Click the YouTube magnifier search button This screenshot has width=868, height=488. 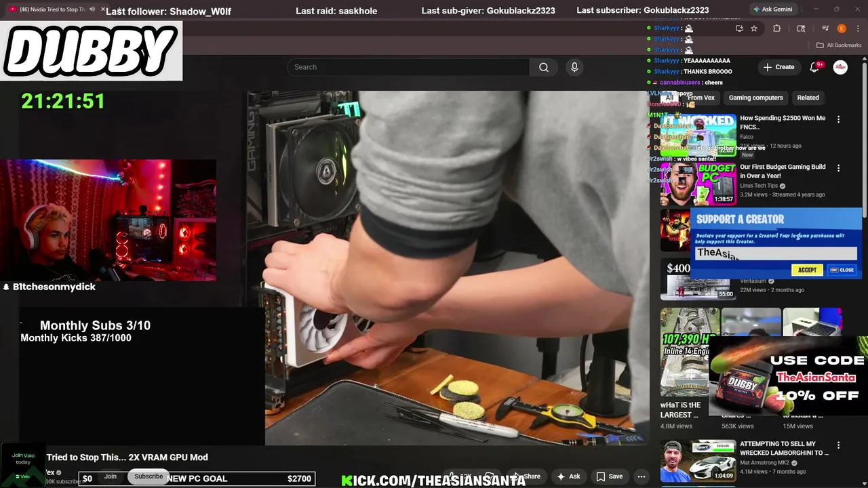(544, 67)
